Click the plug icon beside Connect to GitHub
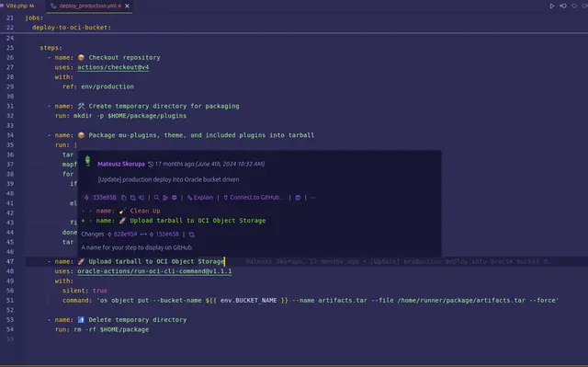588x367 pixels. tap(226, 198)
